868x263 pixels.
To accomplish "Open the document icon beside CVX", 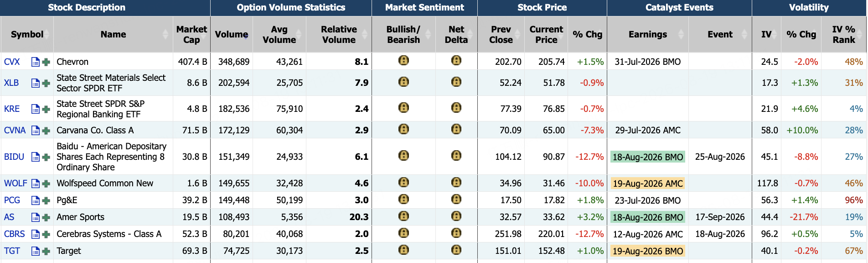I will pyautogui.click(x=35, y=62).
